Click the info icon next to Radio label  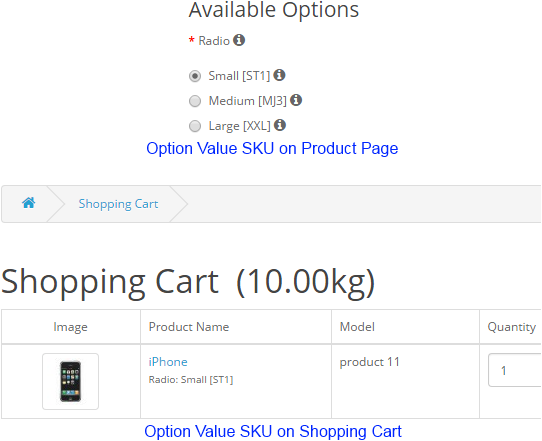239,40
